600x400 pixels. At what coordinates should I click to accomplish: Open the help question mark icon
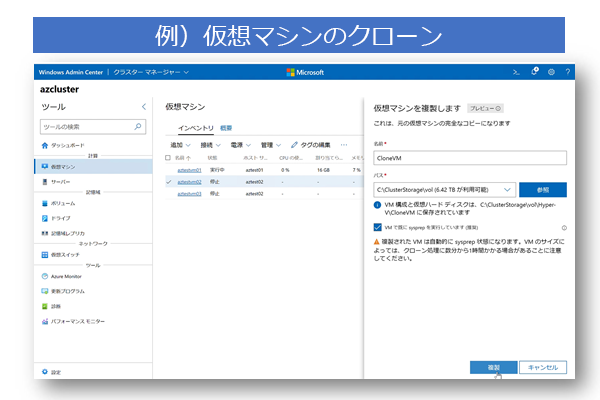[x=567, y=72]
